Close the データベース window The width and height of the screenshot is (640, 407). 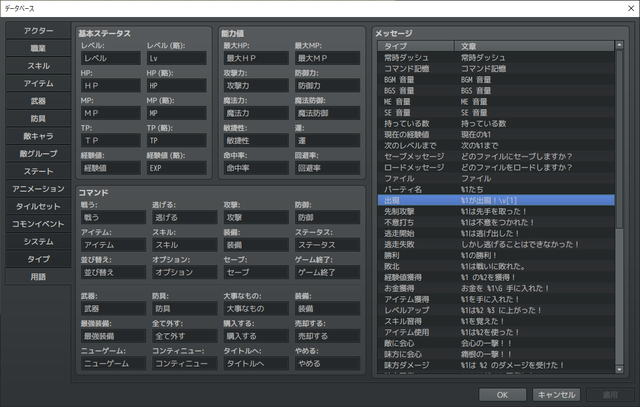631,8
